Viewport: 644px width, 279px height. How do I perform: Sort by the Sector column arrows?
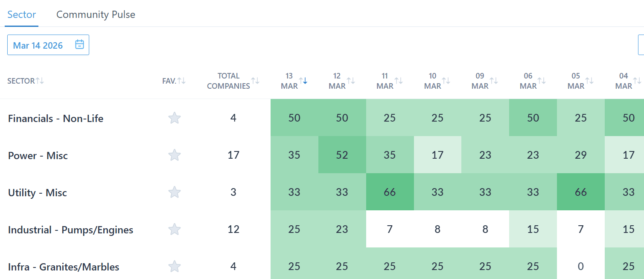click(x=40, y=81)
